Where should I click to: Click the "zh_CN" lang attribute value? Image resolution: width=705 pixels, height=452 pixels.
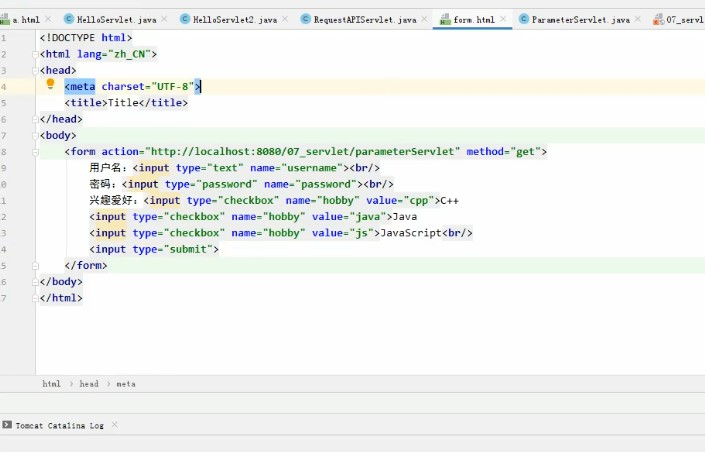[x=129, y=54]
